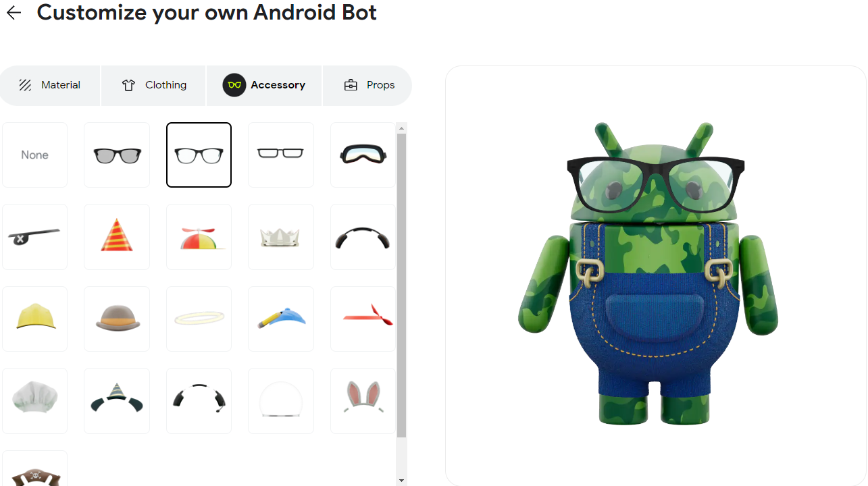868x486 pixels.
Task: Select the silver crown accessory
Action: pyautogui.click(x=281, y=237)
